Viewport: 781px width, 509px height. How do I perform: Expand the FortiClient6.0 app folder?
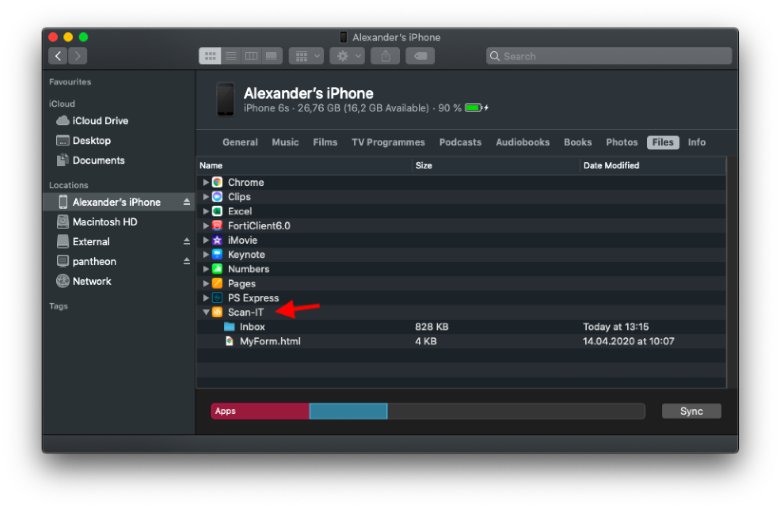(x=205, y=226)
